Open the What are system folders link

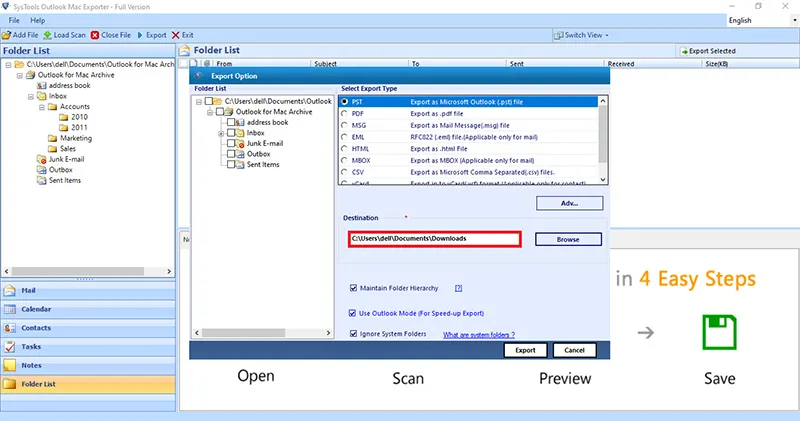pos(479,335)
